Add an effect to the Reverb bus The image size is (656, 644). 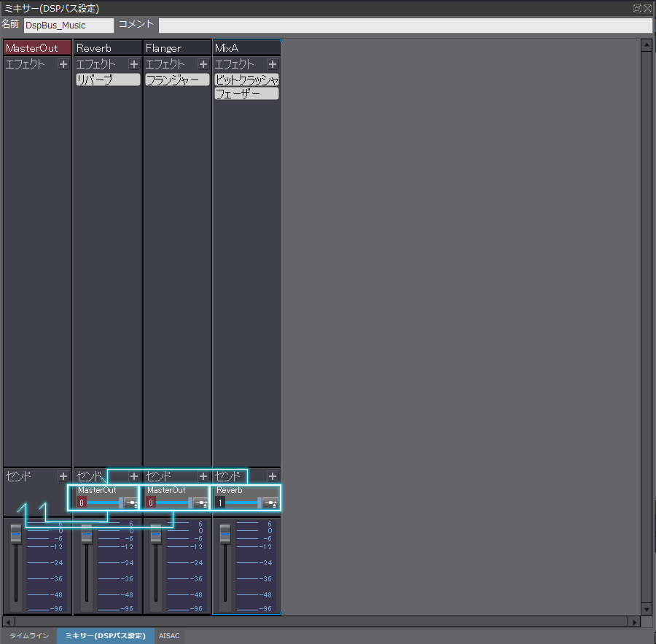click(134, 64)
